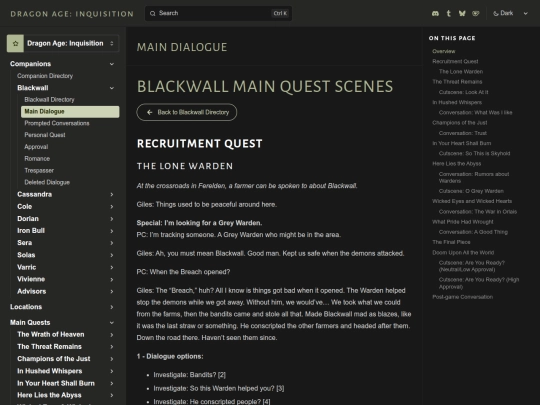Click 'Special: I'm looking for a Grey Warden.'
540x405 pixels.
[x=199, y=223]
